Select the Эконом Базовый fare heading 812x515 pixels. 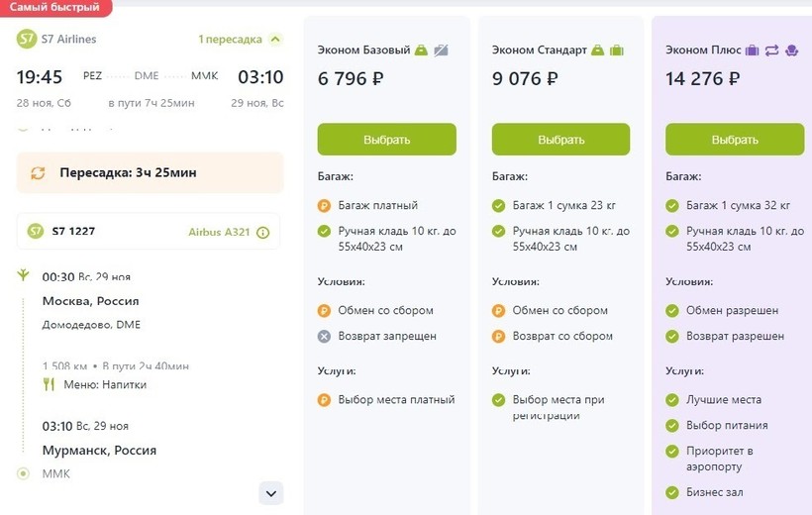tap(363, 51)
